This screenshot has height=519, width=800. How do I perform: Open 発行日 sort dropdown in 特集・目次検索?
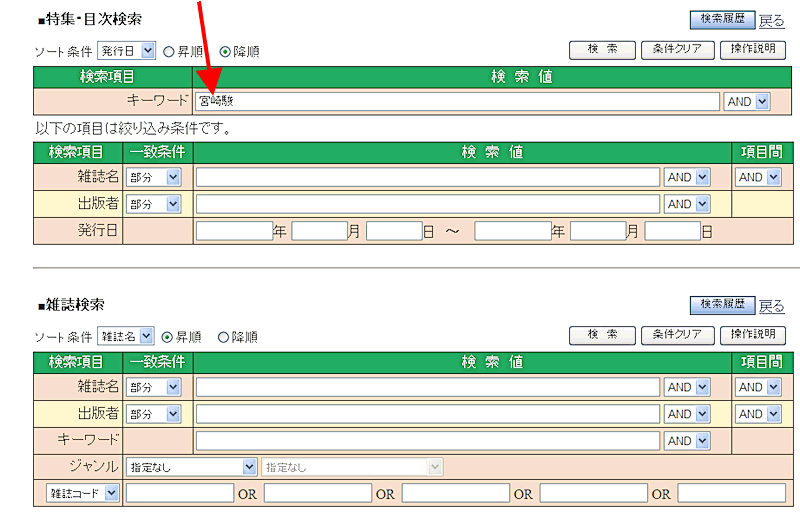click(126, 51)
